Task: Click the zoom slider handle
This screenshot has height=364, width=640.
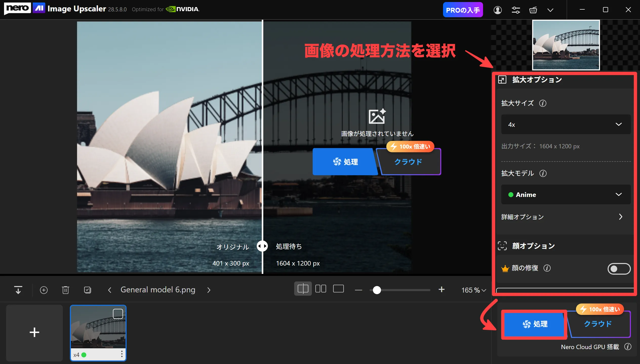Action: pyautogui.click(x=377, y=290)
